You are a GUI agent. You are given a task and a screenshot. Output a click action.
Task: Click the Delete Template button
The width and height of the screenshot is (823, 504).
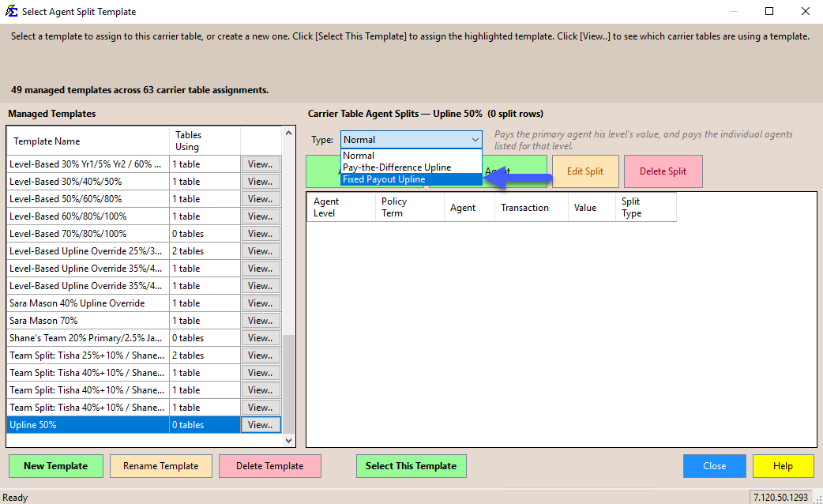point(270,466)
